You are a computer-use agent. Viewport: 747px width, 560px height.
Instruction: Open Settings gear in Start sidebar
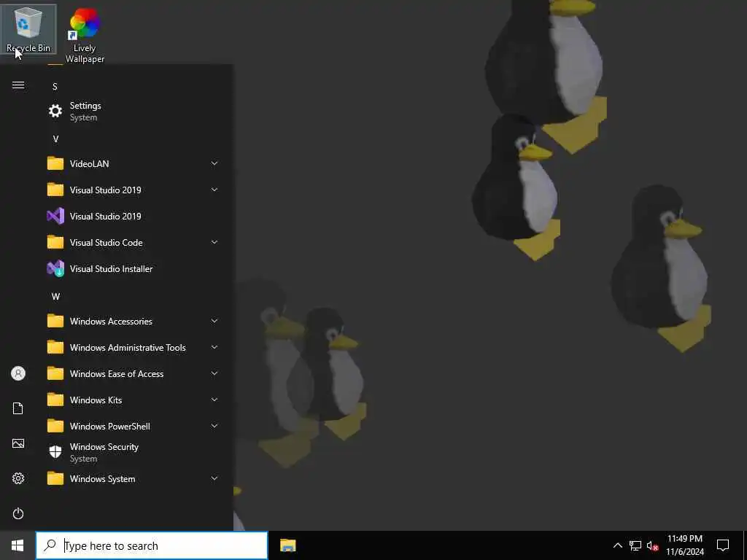click(x=18, y=478)
